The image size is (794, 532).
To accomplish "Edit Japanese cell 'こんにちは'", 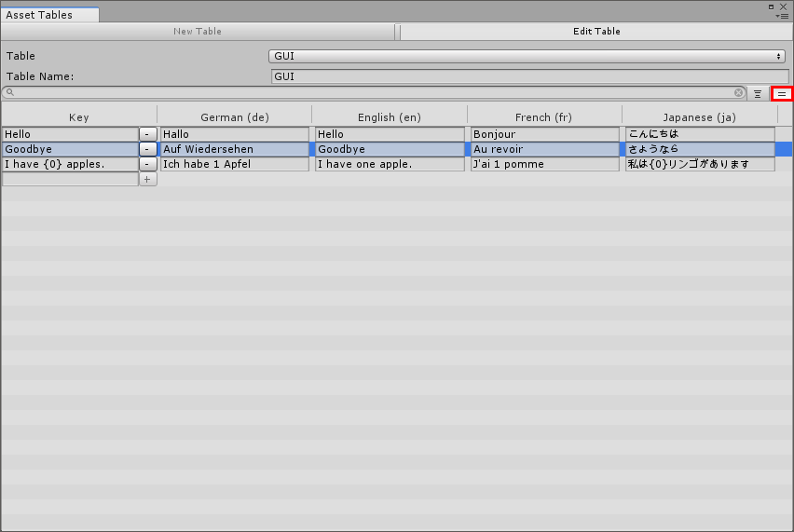I will click(x=700, y=134).
